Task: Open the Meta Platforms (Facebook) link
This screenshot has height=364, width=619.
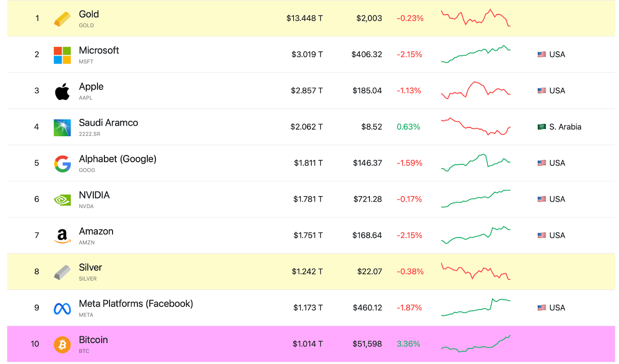Action: point(136,304)
